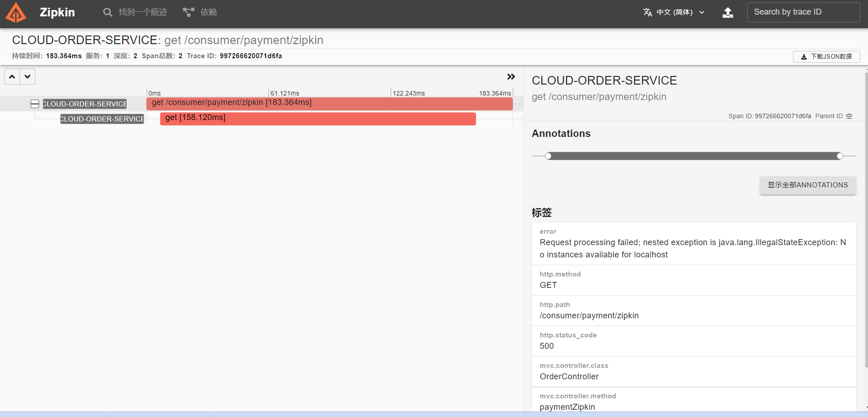868x417 pixels.
Task: Click the magnifier icon beside 找到一个痕迹
Action: pos(108,12)
